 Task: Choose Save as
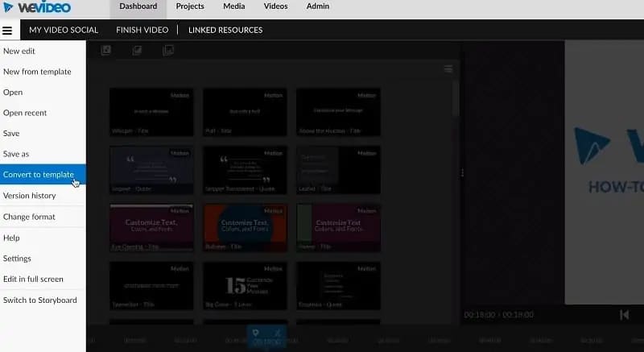(43, 154)
